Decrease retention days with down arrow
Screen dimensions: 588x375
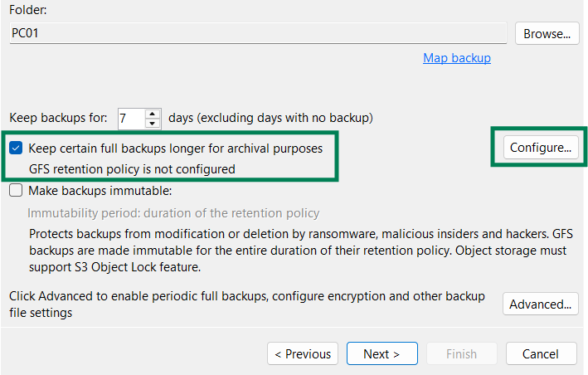152,124
